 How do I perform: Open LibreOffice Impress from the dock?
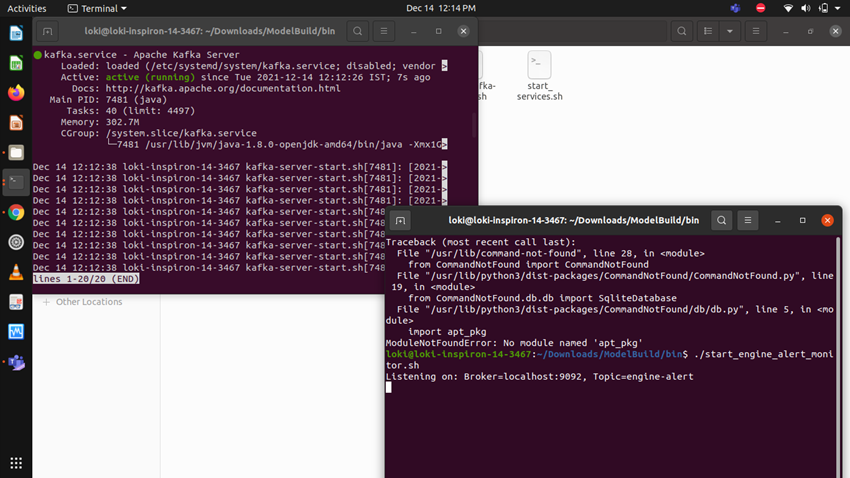click(x=16, y=122)
